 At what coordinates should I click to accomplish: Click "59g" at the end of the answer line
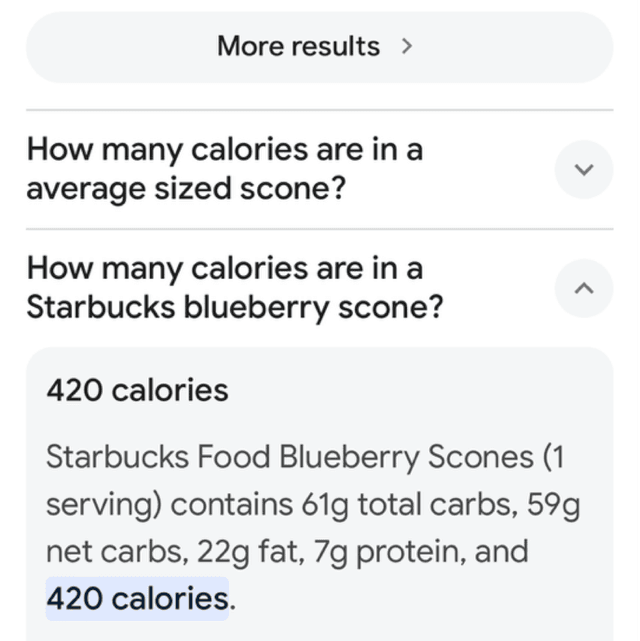tap(553, 505)
